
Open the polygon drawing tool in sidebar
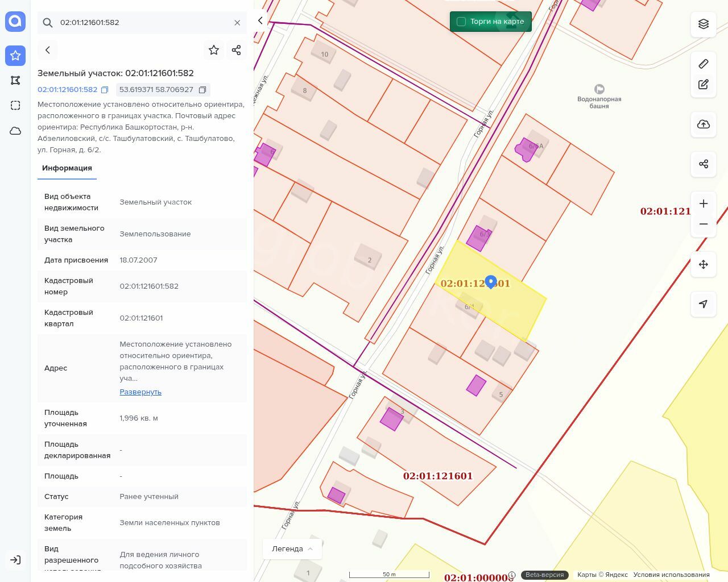coord(15,80)
